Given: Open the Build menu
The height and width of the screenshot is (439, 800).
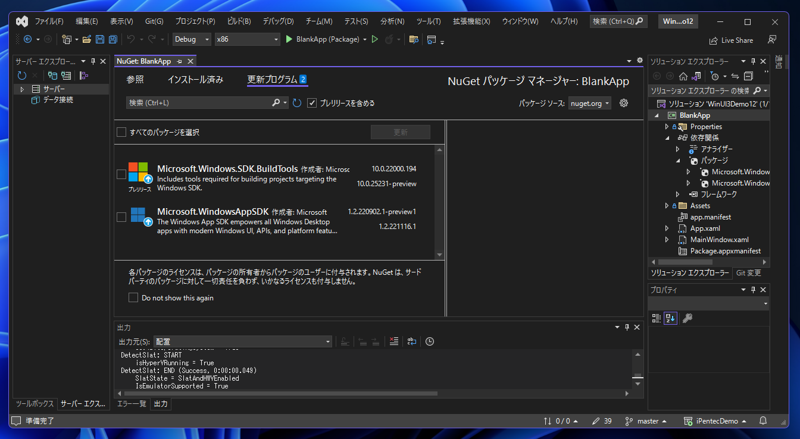Looking at the screenshot, I should point(239,21).
